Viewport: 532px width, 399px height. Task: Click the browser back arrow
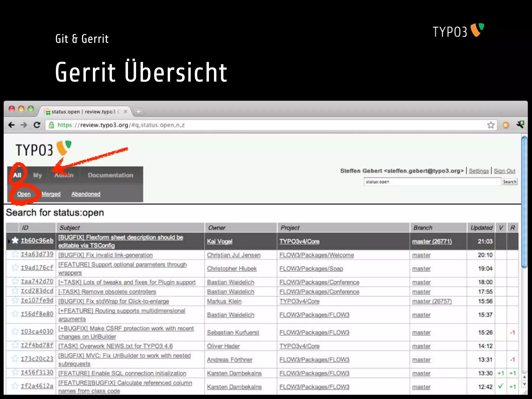coord(11,125)
